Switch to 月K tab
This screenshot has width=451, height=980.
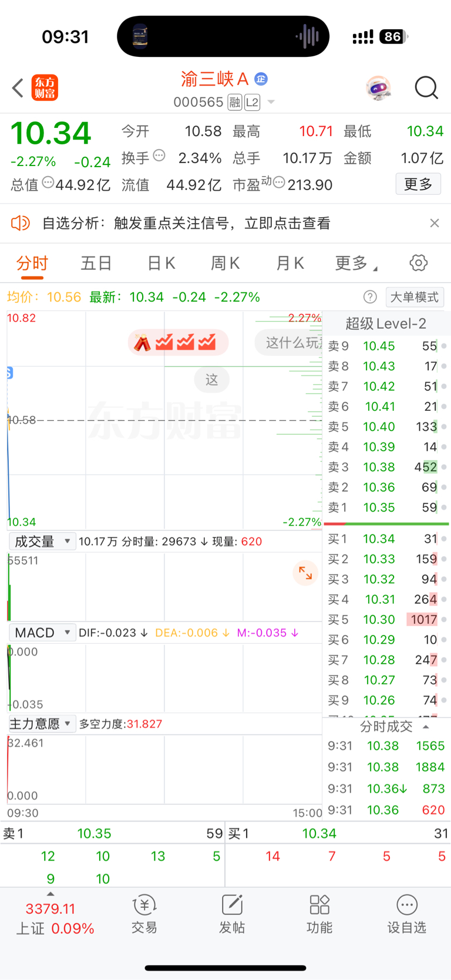coord(290,263)
